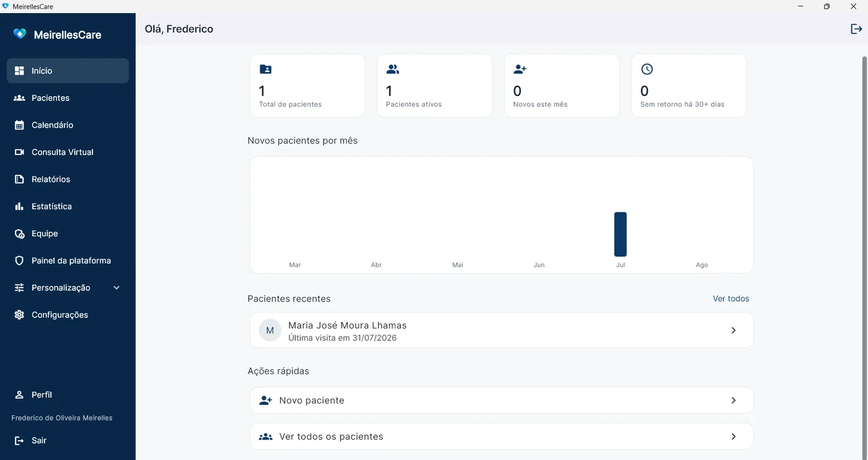Open Consulta Virtual video icon item
The width and height of the screenshot is (868, 460).
(x=19, y=152)
